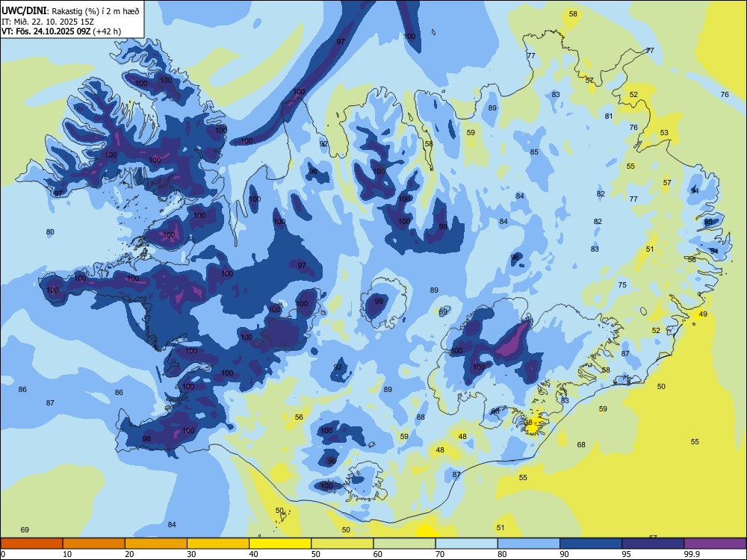Click the '88' humidity value on the map
The image size is (747, 560).
coord(421,417)
